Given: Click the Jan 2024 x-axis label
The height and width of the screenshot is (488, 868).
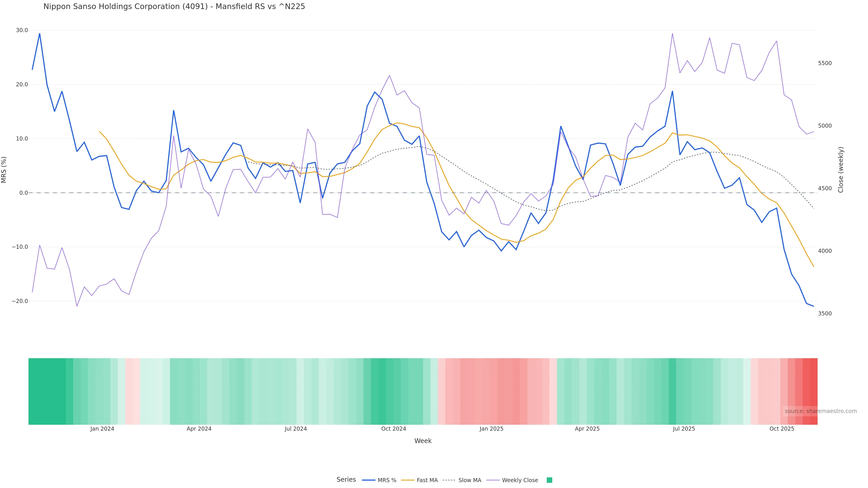Looking at the screenshot, I should point(102,429).
